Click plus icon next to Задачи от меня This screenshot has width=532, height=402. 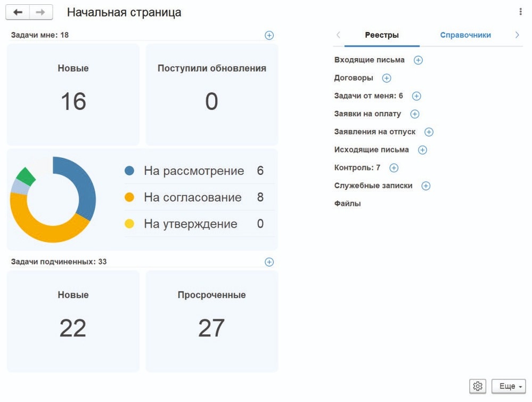point(416,96)
